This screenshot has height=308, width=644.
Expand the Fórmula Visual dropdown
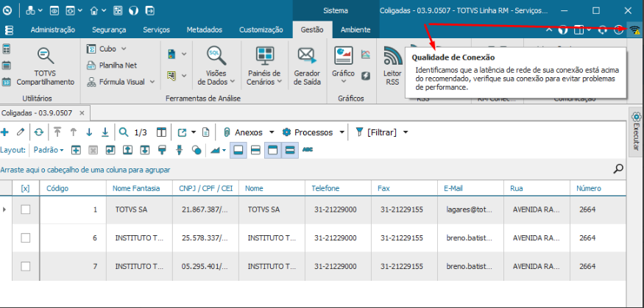point(152,82)
